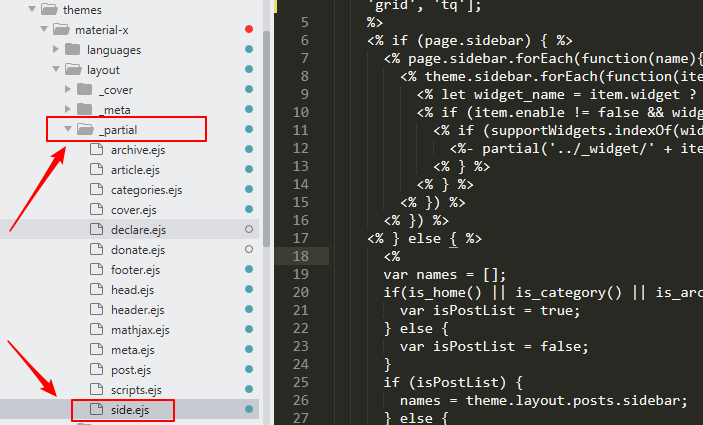Click the mathjax.ejs file icon
Screen dimensions: 703x425
96,329
